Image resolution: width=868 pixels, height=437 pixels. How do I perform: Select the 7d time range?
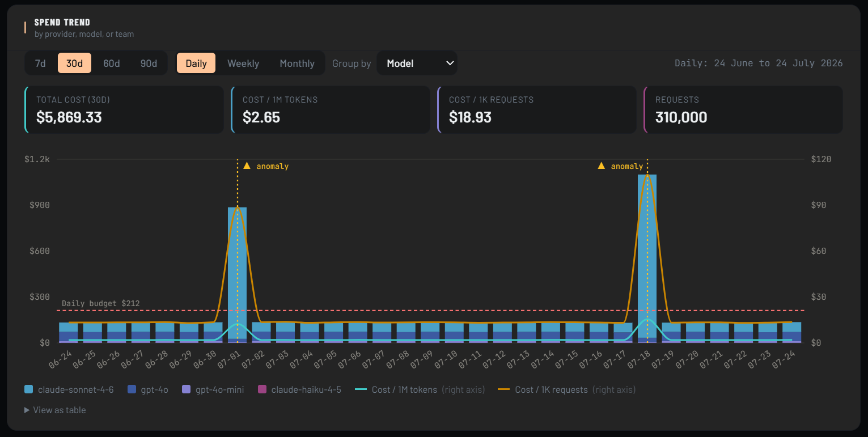tap(40, 63)
